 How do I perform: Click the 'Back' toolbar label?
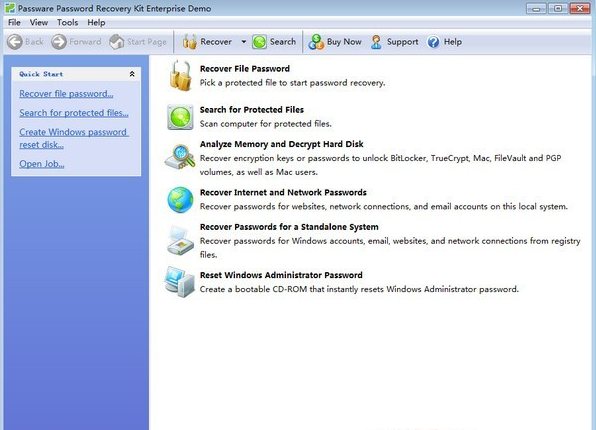(x=34, y=42)
